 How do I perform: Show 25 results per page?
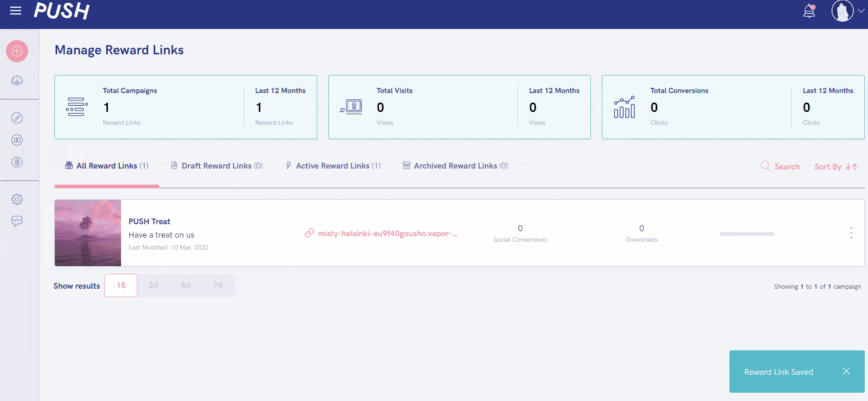pyautogui.click(x=153, y=285)
